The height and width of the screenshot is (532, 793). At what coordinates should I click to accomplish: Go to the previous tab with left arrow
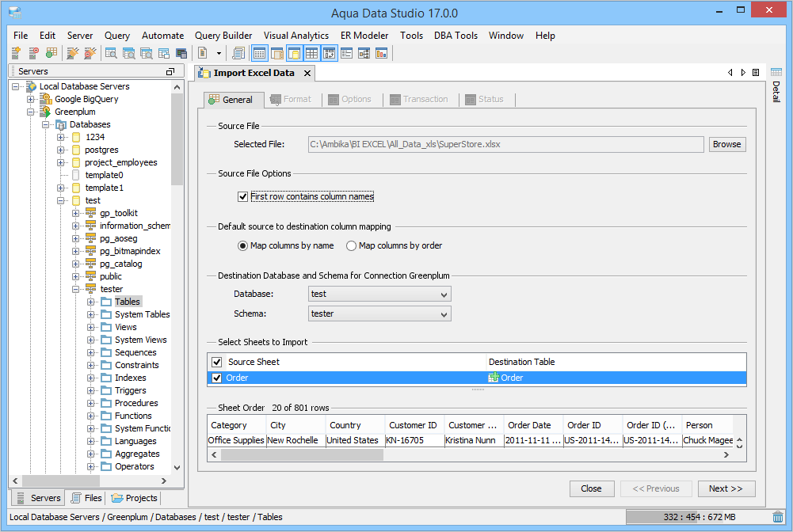(x=730, y=73)
